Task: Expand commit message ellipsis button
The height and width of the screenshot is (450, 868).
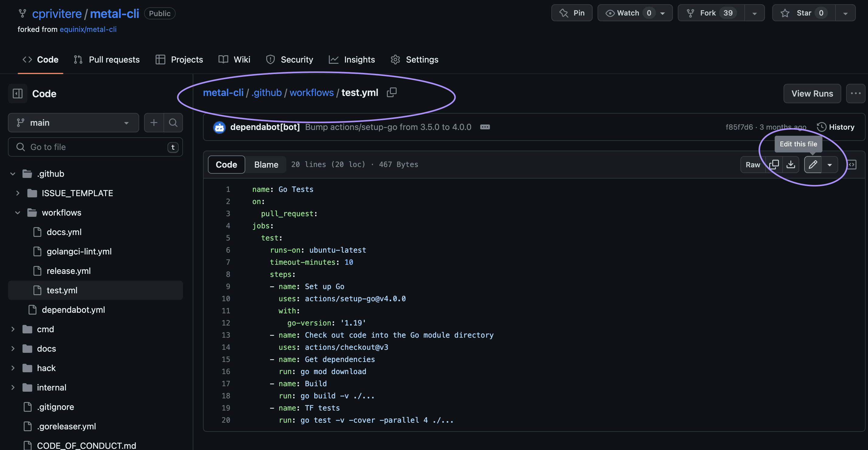Action: coord(485,127)
